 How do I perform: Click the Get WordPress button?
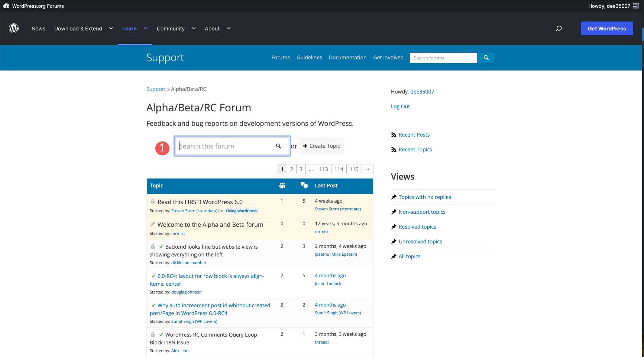(x=606, y=28)
